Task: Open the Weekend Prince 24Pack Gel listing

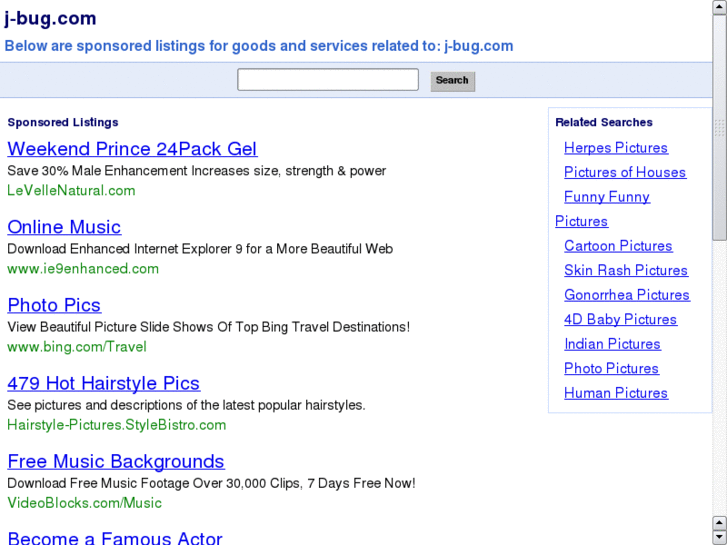Action: tap(132, 149)
